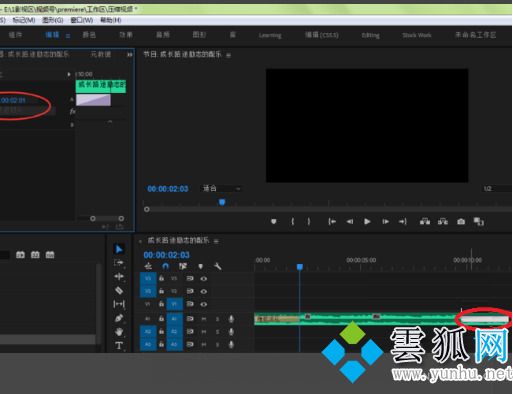The height and width of the screenshot is (394, 513).
Task: Enable voice-over record on A1 track
Action: click(x=231, y=319)
